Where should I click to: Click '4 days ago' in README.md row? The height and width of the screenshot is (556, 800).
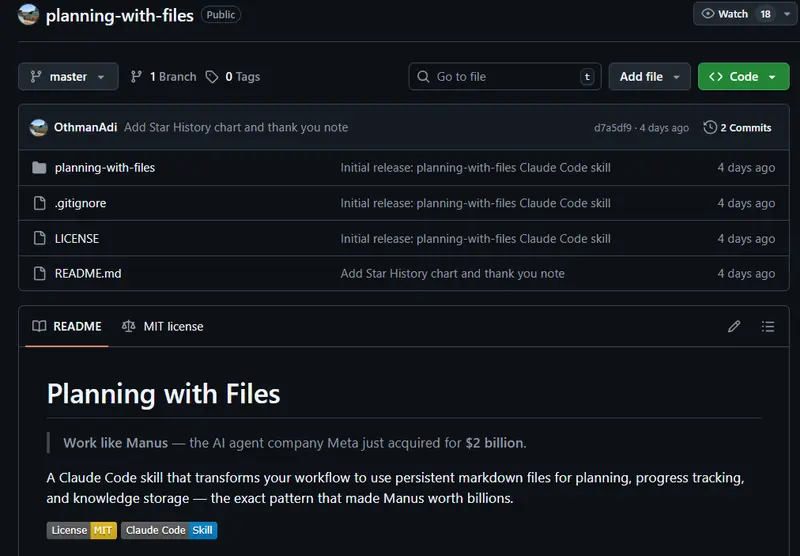click(746, 273)
